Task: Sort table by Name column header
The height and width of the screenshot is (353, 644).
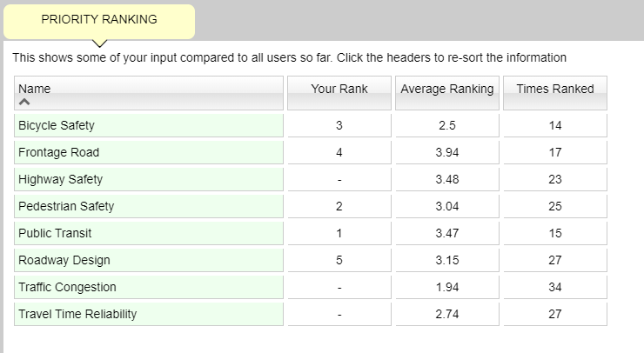Action: tap(149, 93)
